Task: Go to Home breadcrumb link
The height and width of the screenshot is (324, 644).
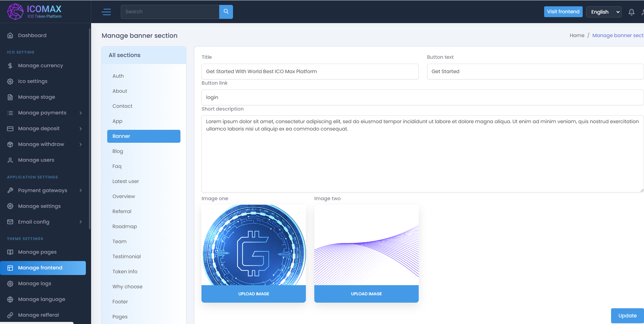Action: pyautogui.click(x=577, y=35)
